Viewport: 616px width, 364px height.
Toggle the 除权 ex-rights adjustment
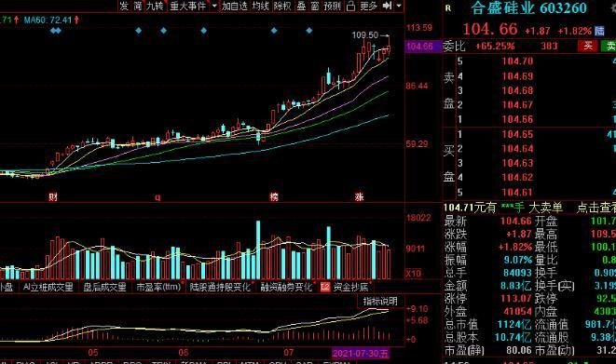pos(282,6)
